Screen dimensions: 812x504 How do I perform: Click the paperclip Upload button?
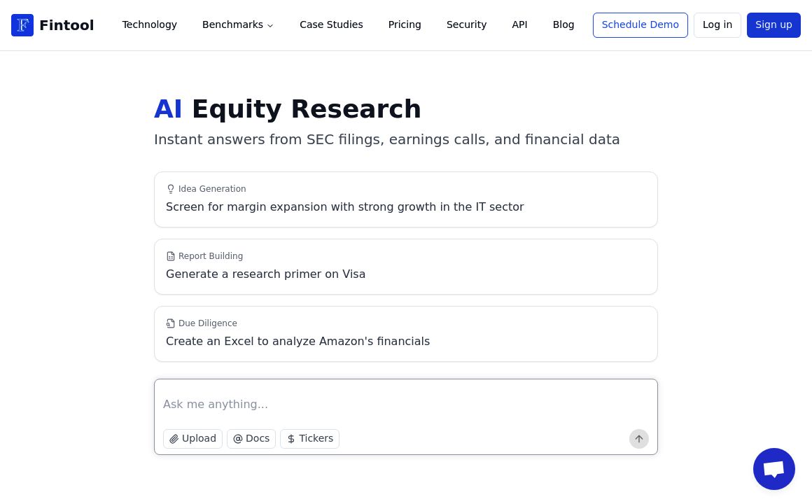(x=192, y=439)
